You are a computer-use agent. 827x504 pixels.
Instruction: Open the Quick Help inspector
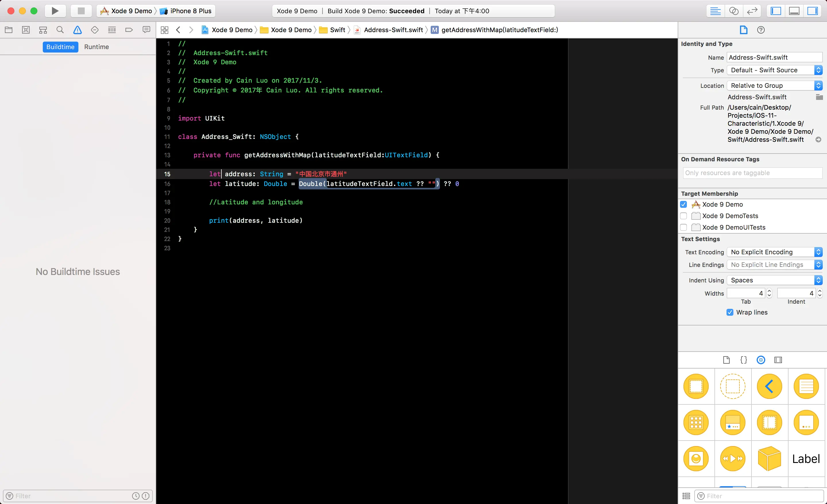(x=761, y=30)
